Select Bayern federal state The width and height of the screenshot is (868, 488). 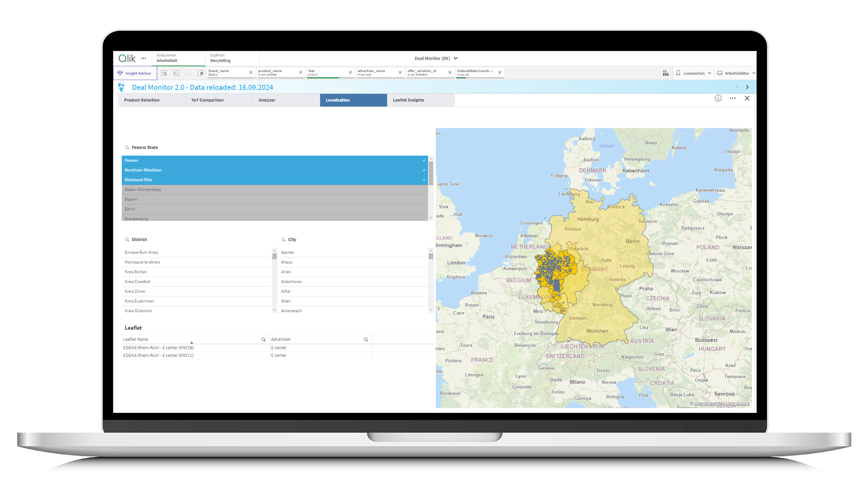(x=275, y=199)
